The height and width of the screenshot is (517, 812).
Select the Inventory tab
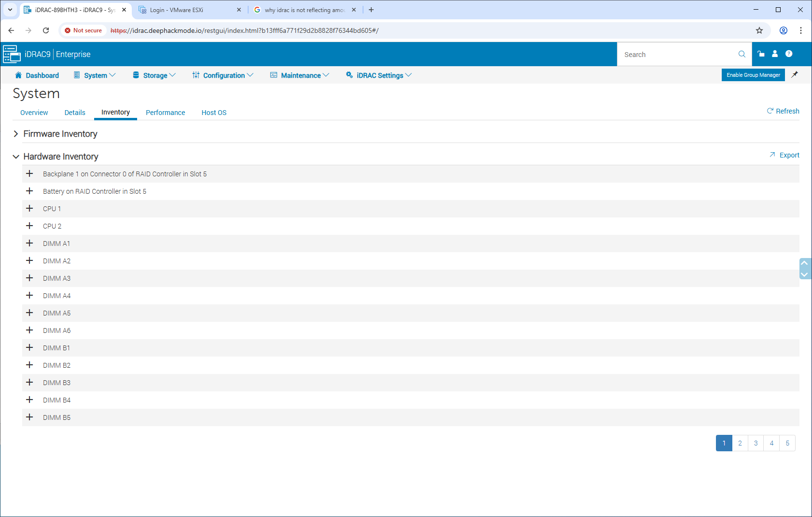(115, 112)
